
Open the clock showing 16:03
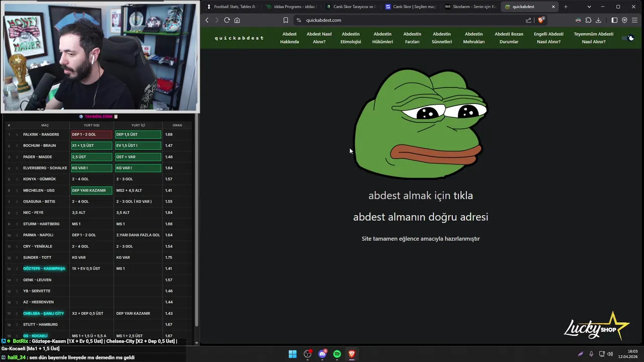coord(628,354)
